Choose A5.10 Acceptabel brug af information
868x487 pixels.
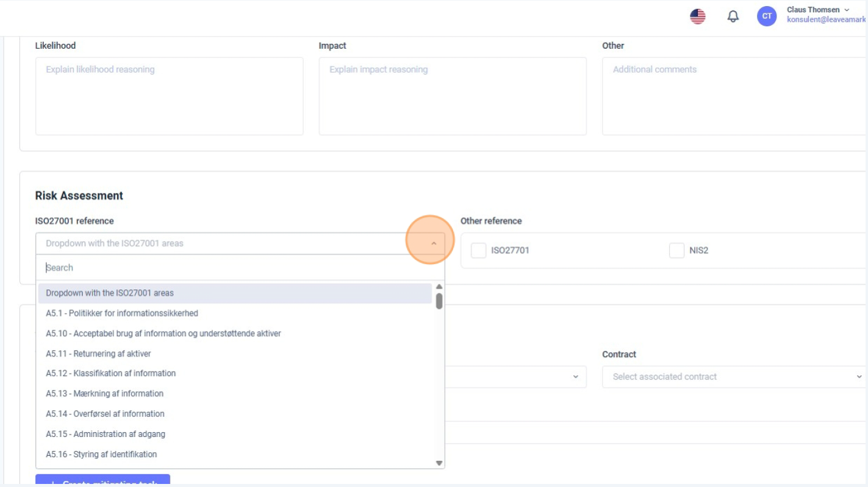(163, 333)
